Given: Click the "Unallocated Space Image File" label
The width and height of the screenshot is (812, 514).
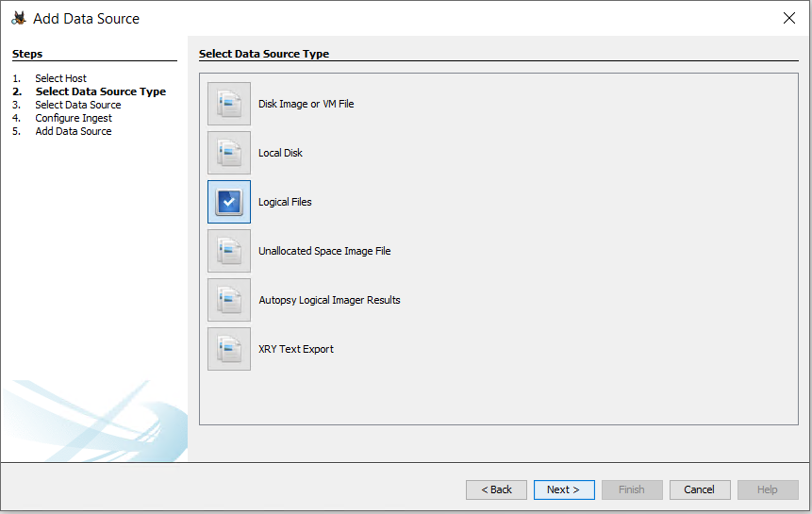Looking at the screenshot, I should [324, 251].
